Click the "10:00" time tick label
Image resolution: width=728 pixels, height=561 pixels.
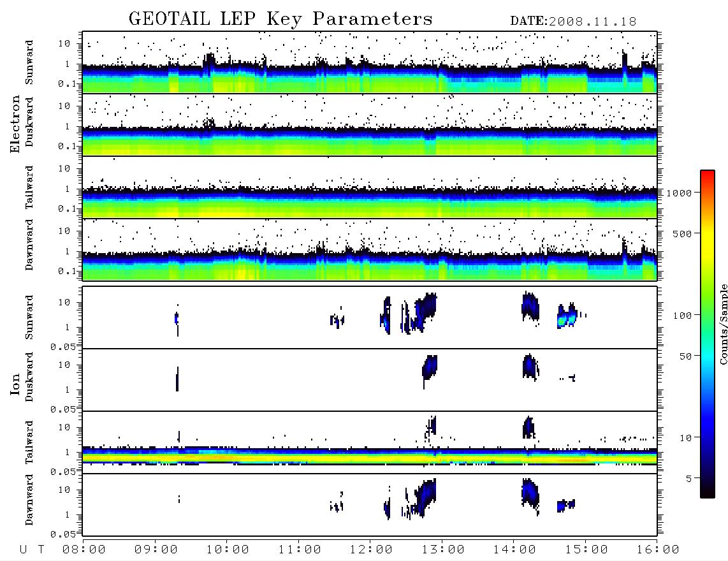point(228,550)
